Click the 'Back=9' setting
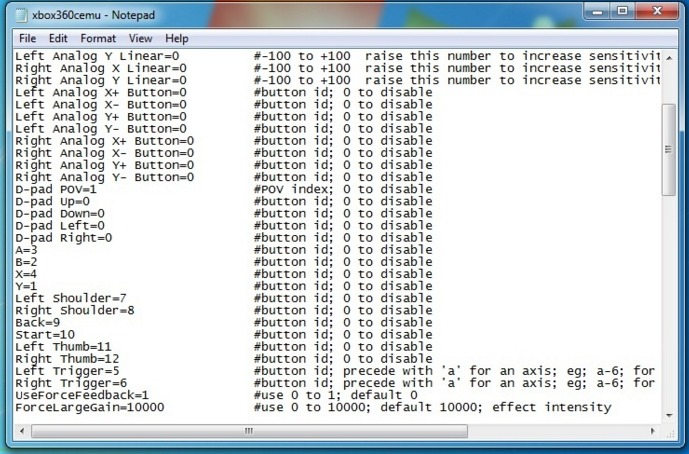The width and height of the screenshot is (689, 454). (37, 323)
